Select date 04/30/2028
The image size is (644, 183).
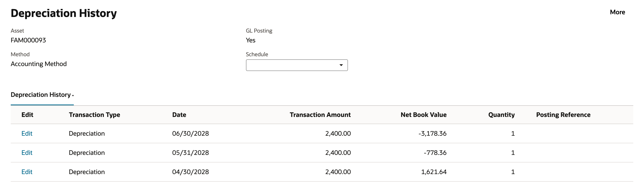[x=191, y=172]
